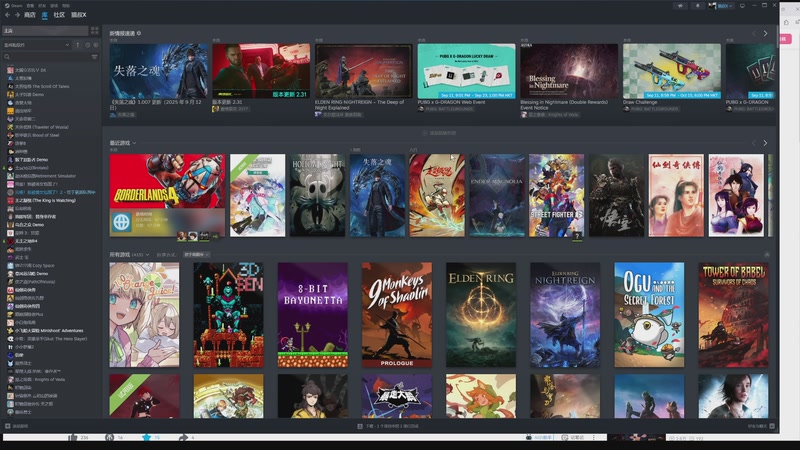Show the next news items with the right chevron
800x450 pixels.
click(765, 33)
